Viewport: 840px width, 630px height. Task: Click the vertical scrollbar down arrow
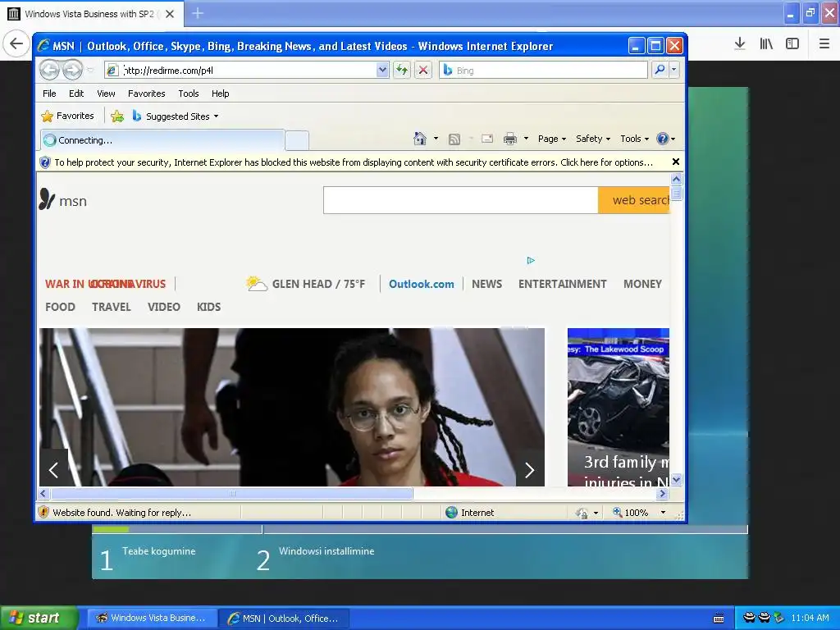coord(677,480)
